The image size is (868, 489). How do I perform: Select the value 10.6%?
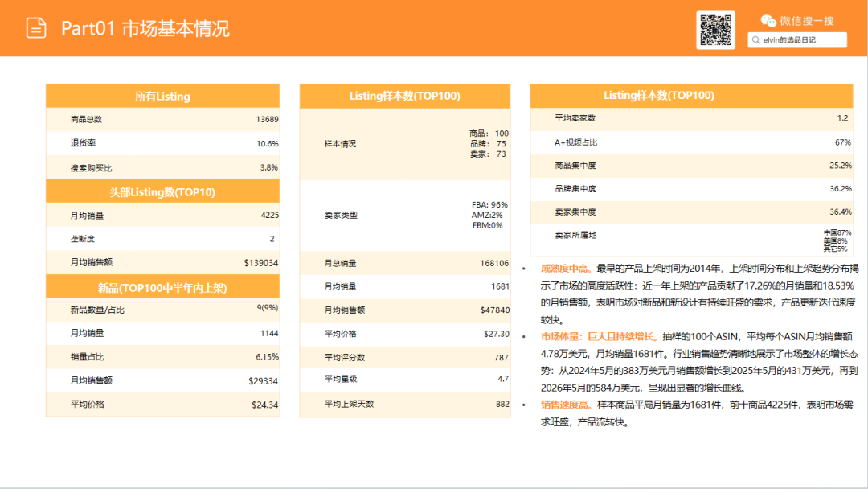[268, 143]
